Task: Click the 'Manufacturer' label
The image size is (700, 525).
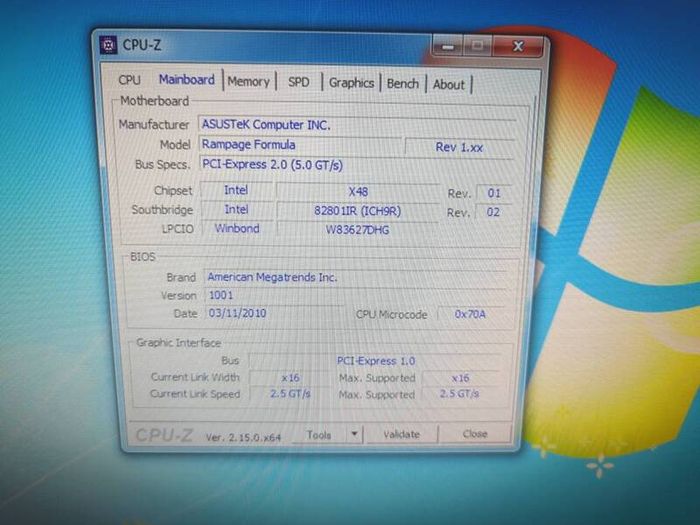Action: click(x=154, y=125)
